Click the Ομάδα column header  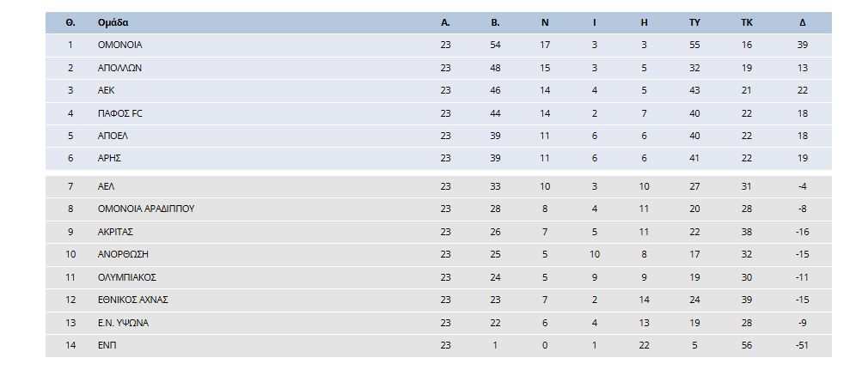point(113,22)
